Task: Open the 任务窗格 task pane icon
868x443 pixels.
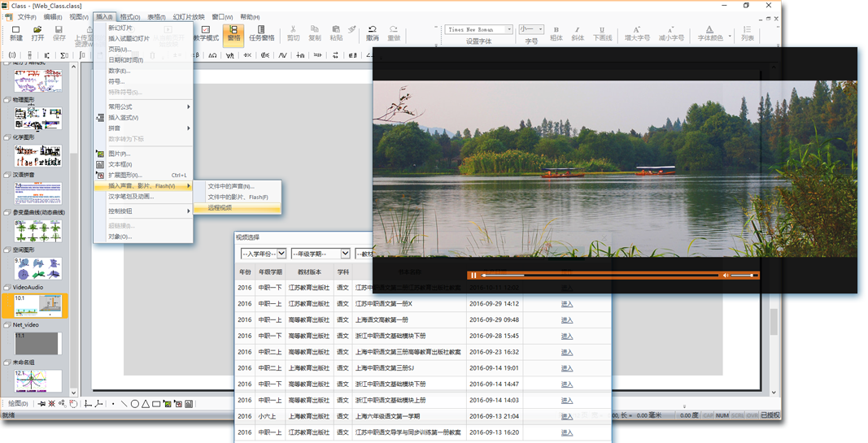Action: point(261,33)
